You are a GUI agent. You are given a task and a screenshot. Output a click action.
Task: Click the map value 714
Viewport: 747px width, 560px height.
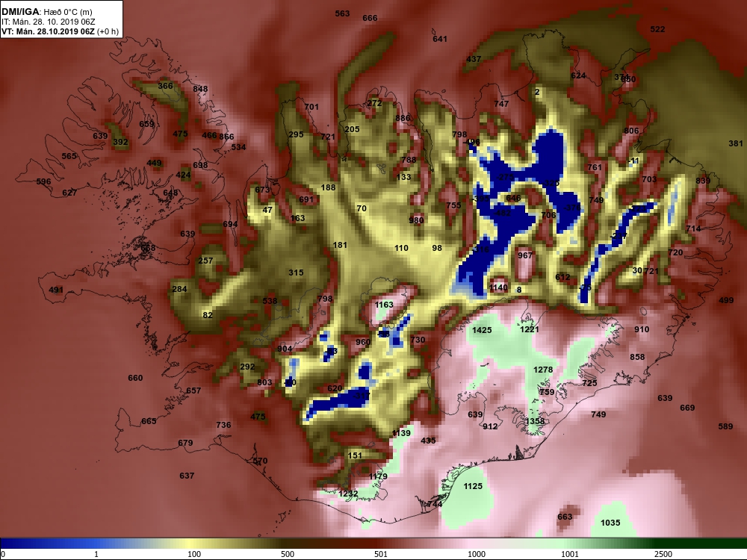(x=693, y=228)
